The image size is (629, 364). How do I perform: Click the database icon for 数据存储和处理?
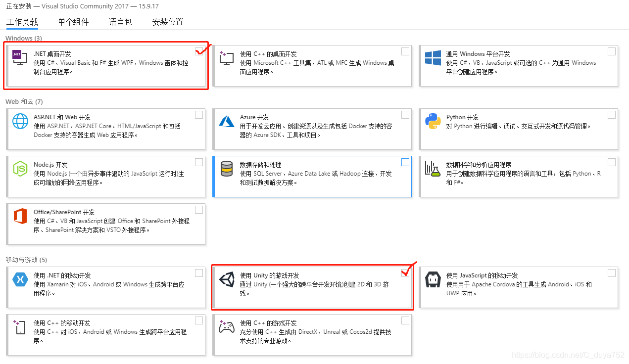pyautogui.click(x=227, y=169)
